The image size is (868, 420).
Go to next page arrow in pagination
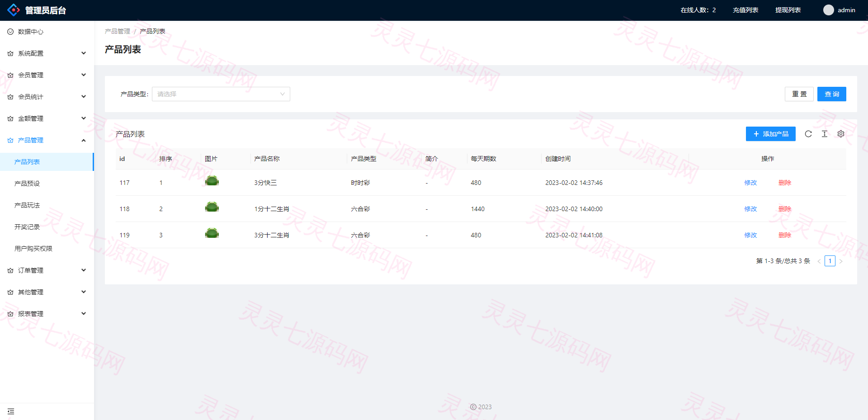point(841,261)
